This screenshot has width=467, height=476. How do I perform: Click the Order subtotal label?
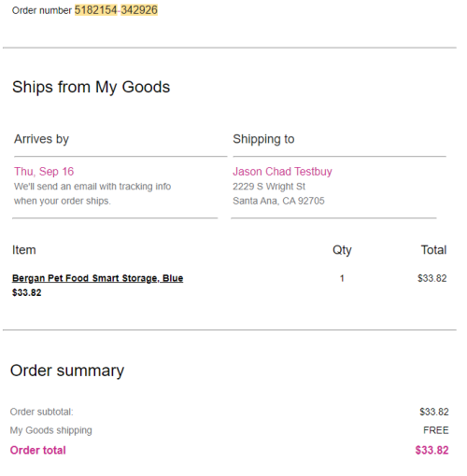click(x=41, y=412)
